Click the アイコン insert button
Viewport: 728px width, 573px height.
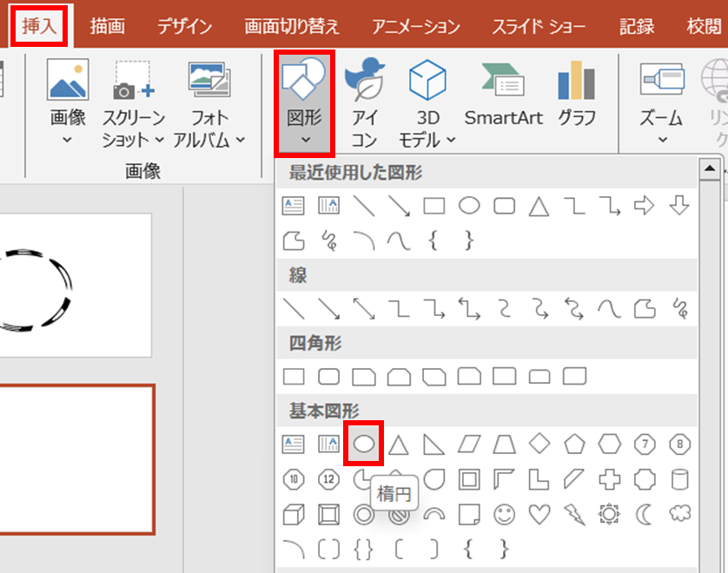tap(364, 95)
